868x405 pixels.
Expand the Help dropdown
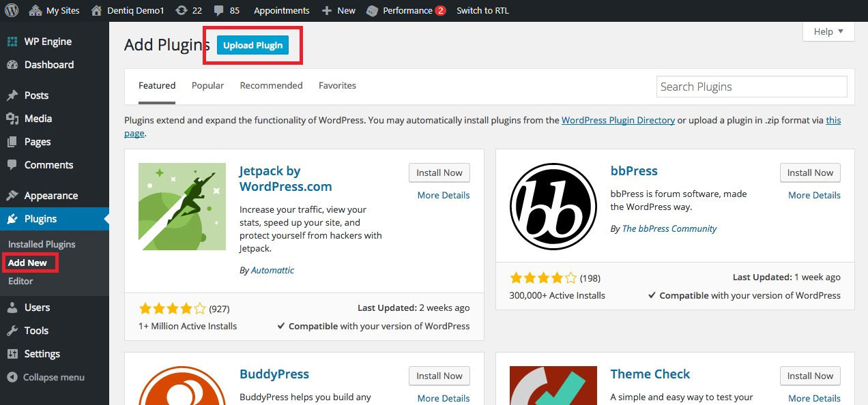pos(828,31)
